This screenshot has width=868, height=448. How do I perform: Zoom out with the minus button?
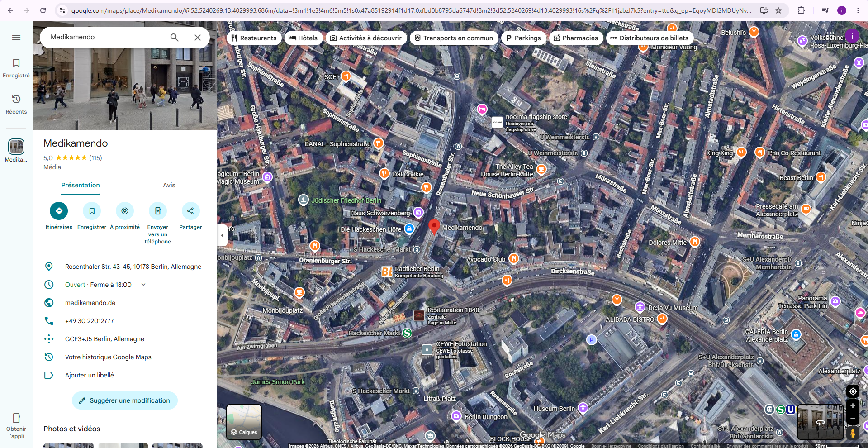[x=853, y=418]
